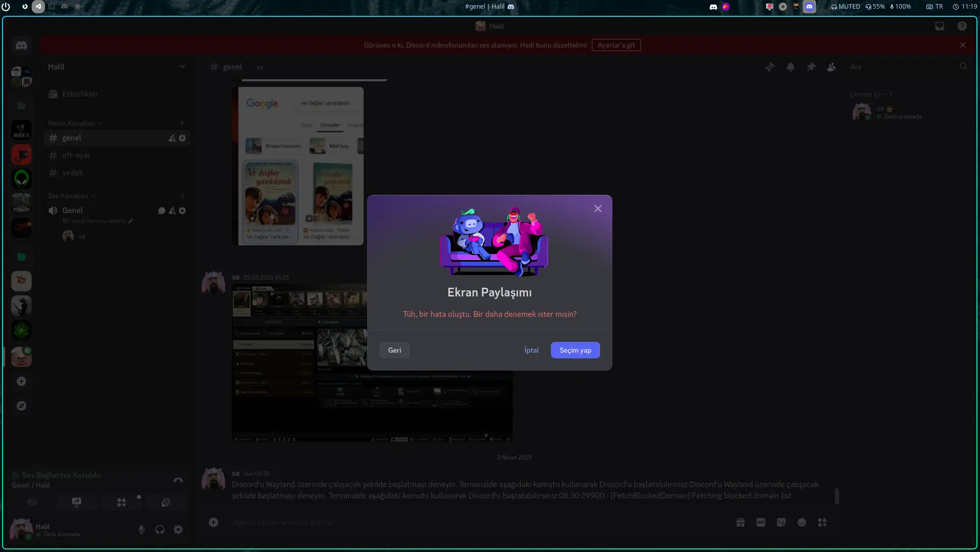Screen dimensions: 980x552
Task: Open Genel voice channel settings gear
Action: click(182, 211)
